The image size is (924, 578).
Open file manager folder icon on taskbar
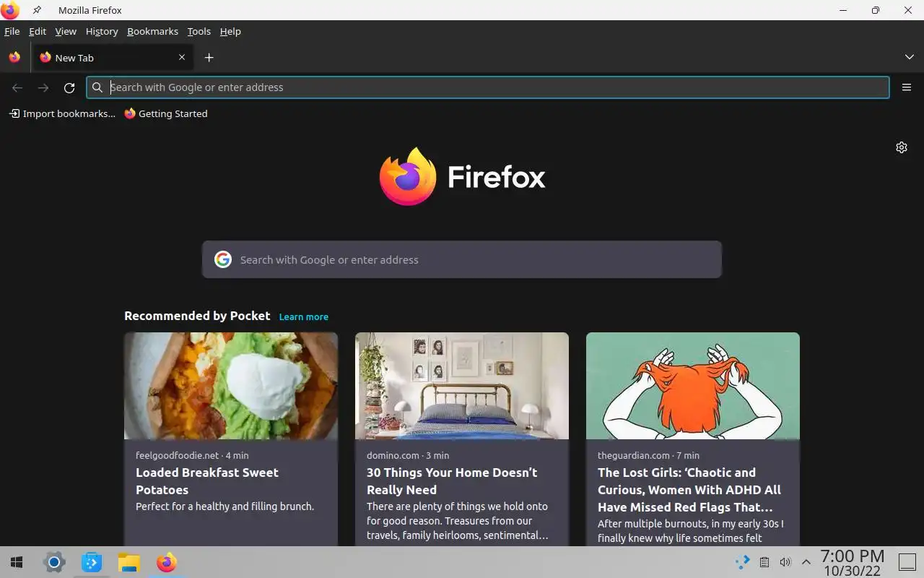tap(128, 562)
